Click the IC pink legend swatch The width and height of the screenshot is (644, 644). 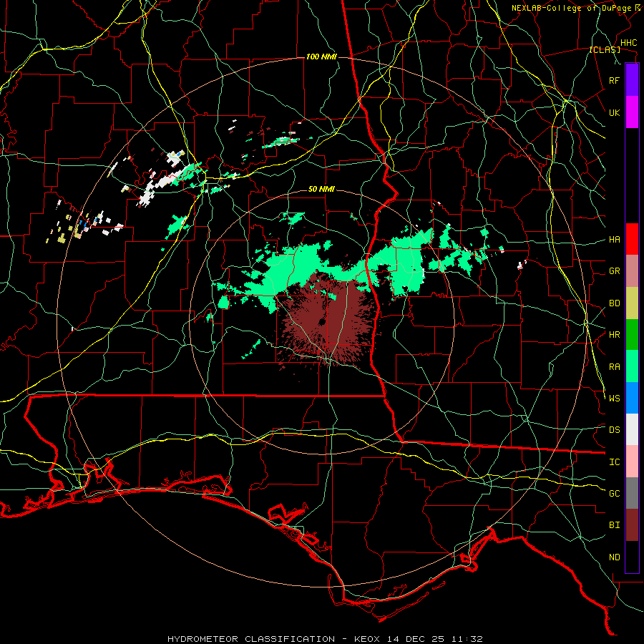[632, 462]
